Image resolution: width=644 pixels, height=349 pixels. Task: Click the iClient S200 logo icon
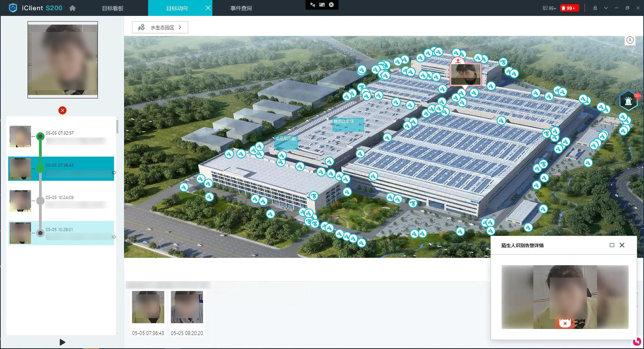(x=13, y=8)
